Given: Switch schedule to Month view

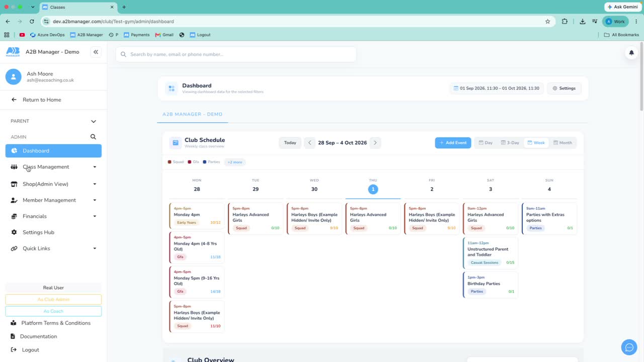Looking at the screenshot, I should pos(562,143).
